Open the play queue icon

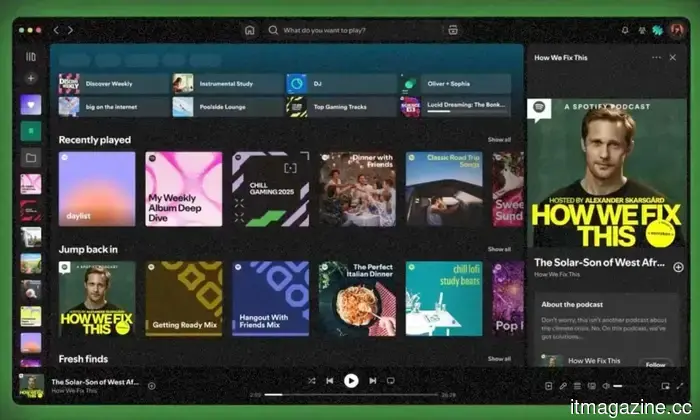[577, 386]
